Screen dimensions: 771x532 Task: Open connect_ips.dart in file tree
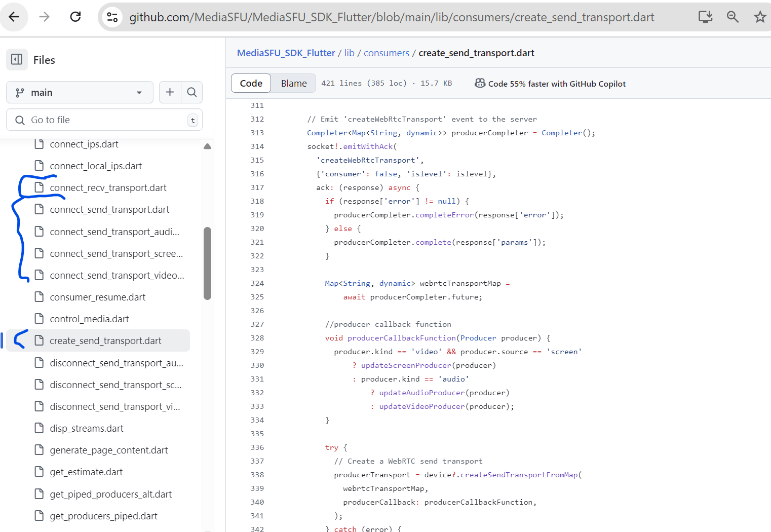(x=84, y=144)
